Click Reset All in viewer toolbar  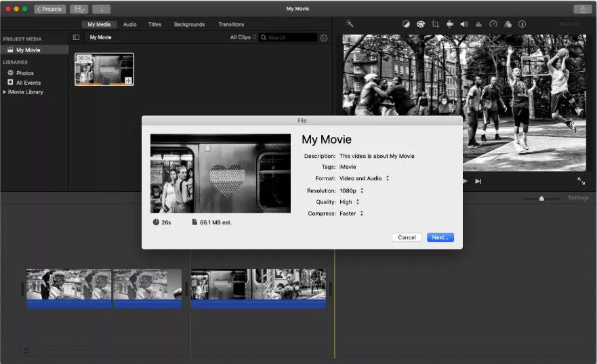point(569,24)
